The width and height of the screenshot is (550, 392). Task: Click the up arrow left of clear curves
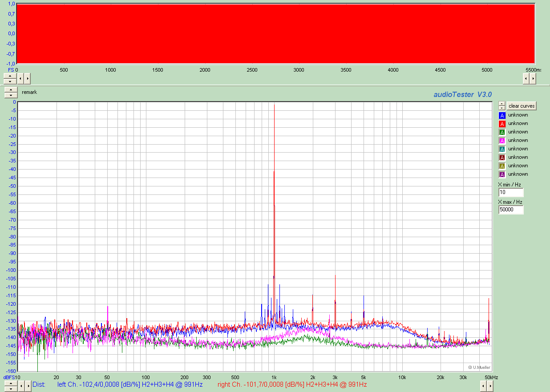pyautogui.click(x=502, y=104)
